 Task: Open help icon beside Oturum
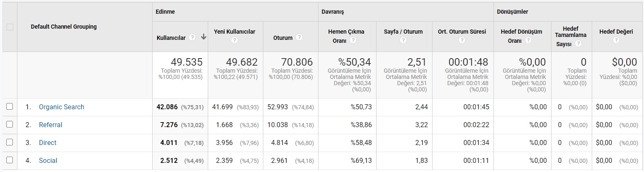pyautogui.click(x=299, y=37)
